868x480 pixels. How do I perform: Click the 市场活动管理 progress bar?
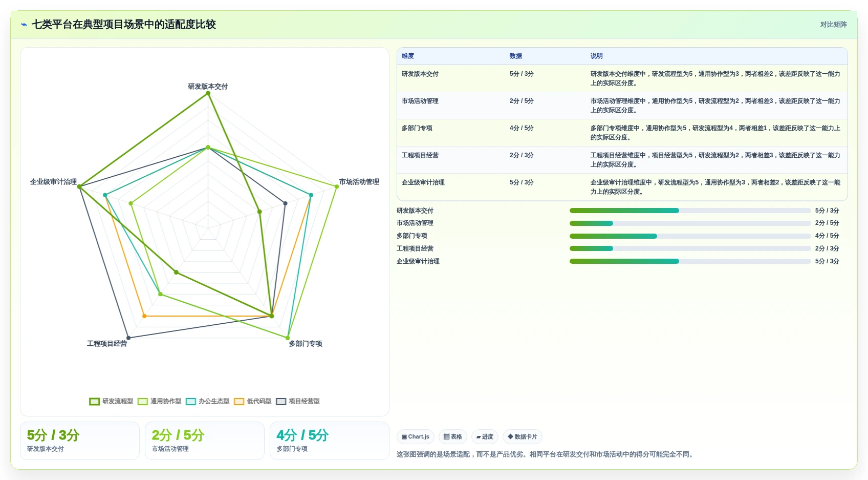pos(690,223)
